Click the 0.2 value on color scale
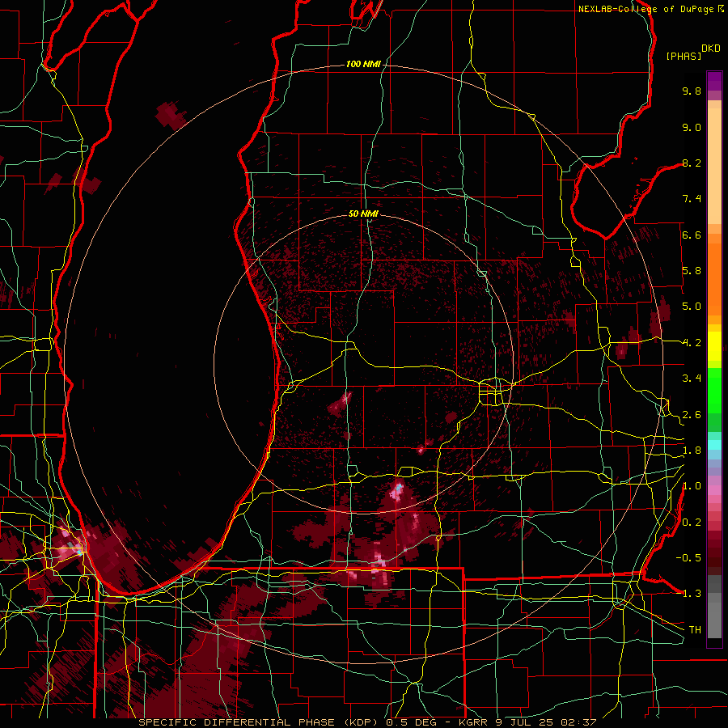The width and height of the screenshot is (728, 728). tap(692, 523)
